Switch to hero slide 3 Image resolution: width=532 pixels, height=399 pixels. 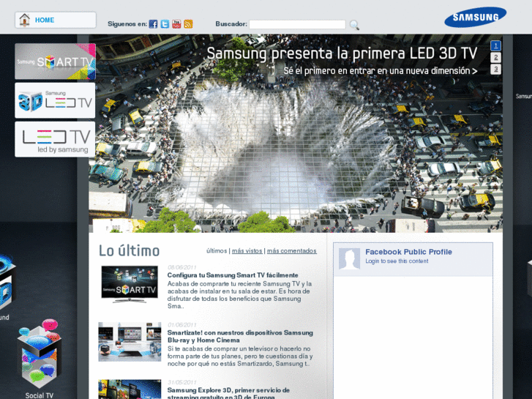click(495, 70)
